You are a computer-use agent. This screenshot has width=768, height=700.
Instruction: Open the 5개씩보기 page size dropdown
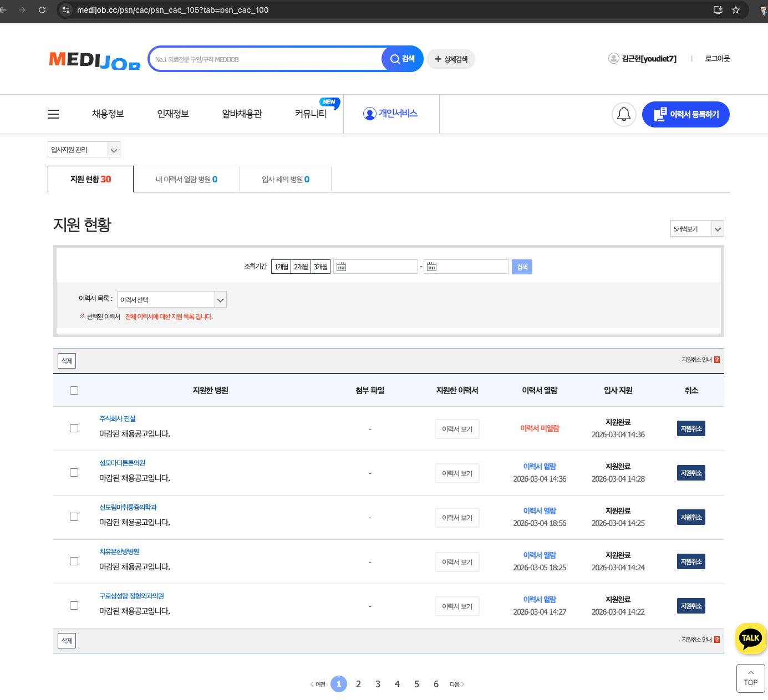click(696, 229)
